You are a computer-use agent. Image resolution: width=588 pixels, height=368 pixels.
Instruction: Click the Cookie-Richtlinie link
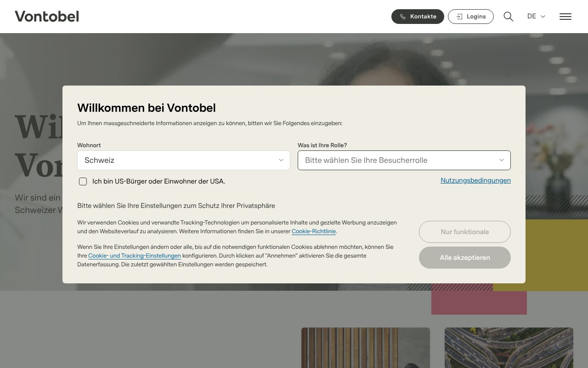click(x=314, y=231)
